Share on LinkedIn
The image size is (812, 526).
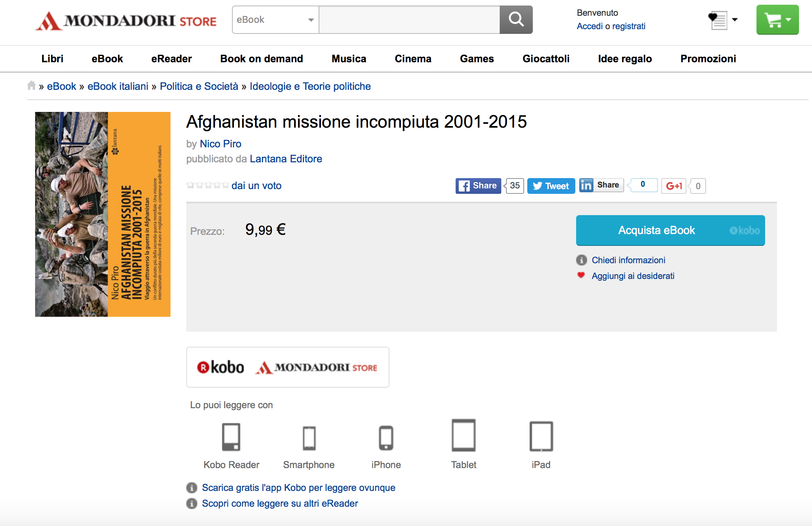click(x=601, y=185)
